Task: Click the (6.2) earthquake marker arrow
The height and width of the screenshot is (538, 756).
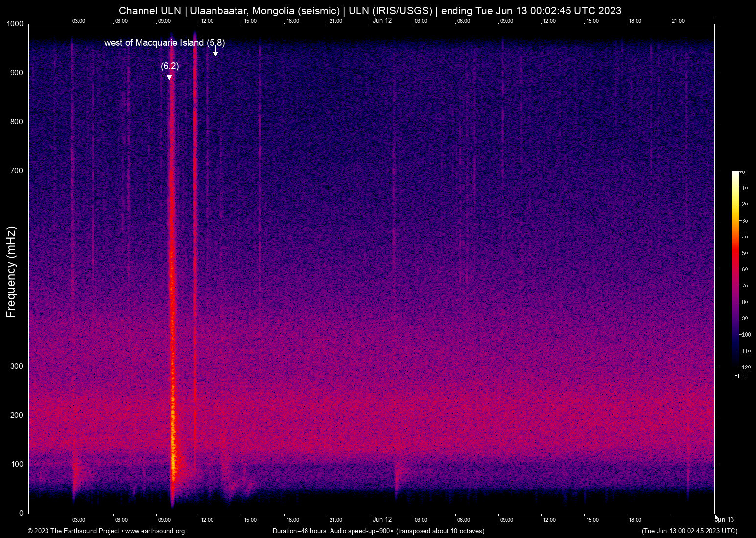Action: (169, 75)
